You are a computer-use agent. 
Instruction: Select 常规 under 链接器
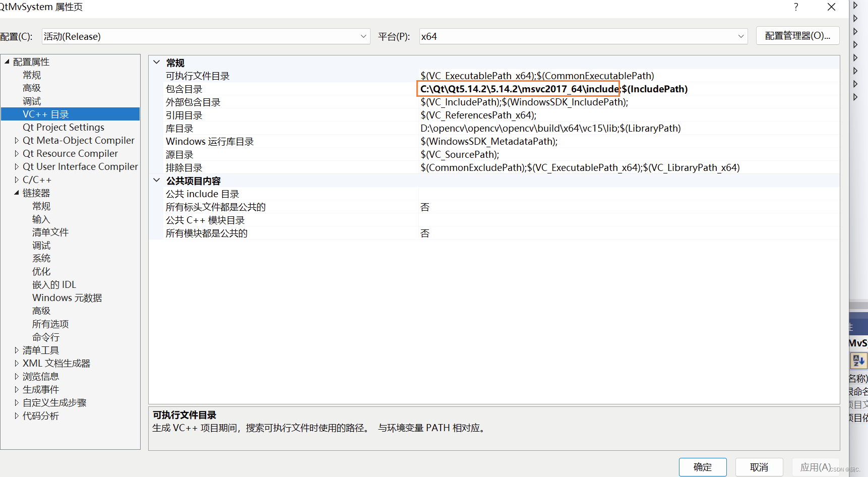pyautogui.click(x=41, y=206)
